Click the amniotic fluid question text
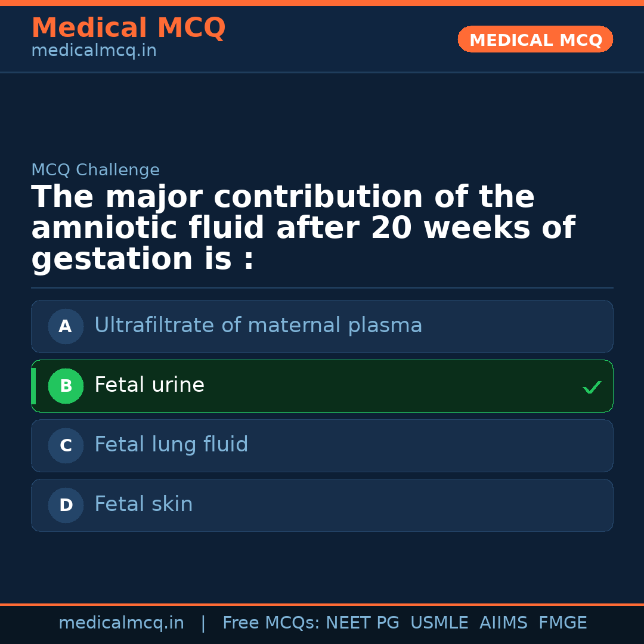 click(x=303, y=228)
